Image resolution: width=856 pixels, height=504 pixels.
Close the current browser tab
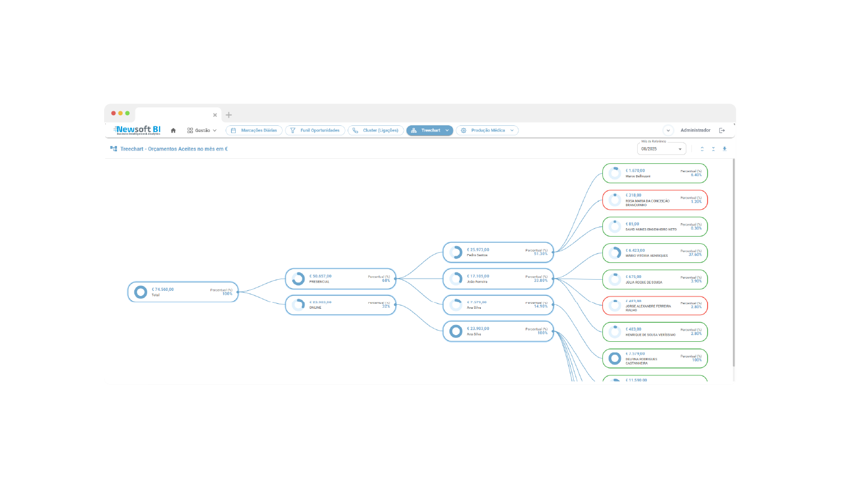tap(215, 115)
